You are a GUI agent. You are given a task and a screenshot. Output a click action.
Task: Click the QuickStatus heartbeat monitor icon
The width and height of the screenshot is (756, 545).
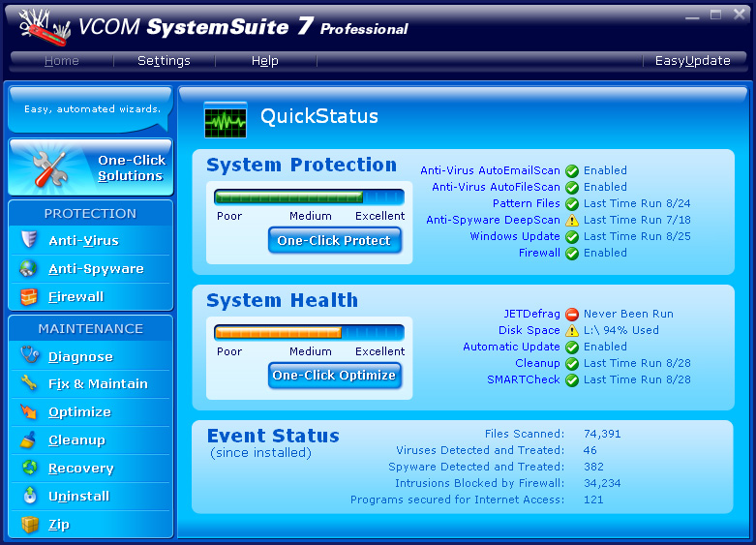coord(226,120)
